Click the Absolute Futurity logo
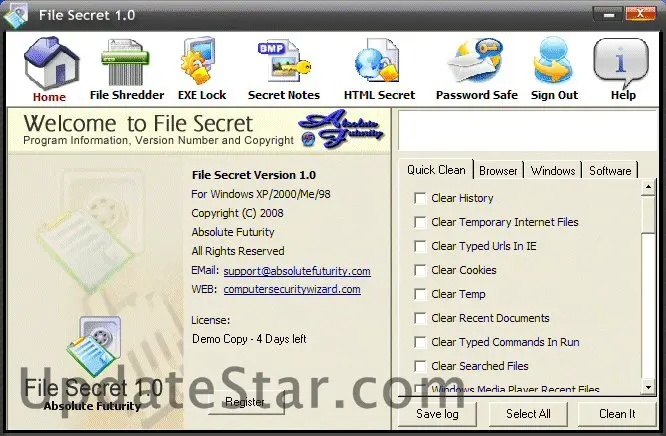Viewport: 666px width, 436px height. click(341, 129)
